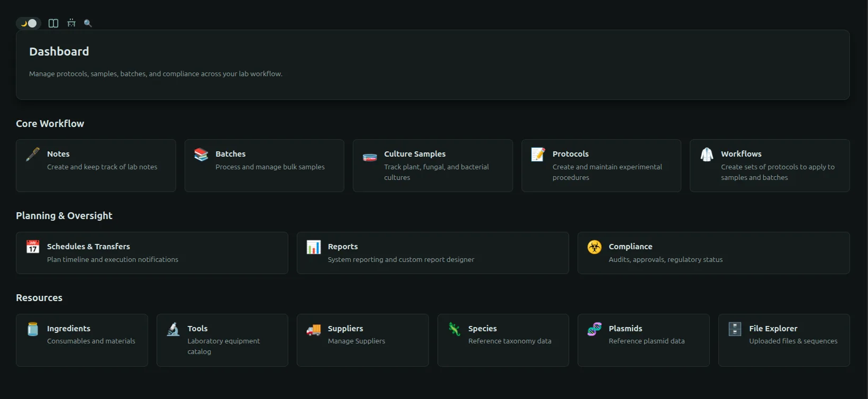Screen dimensions: 868x399
Task: Open the File Explorer card
Action: click(784, 340)
